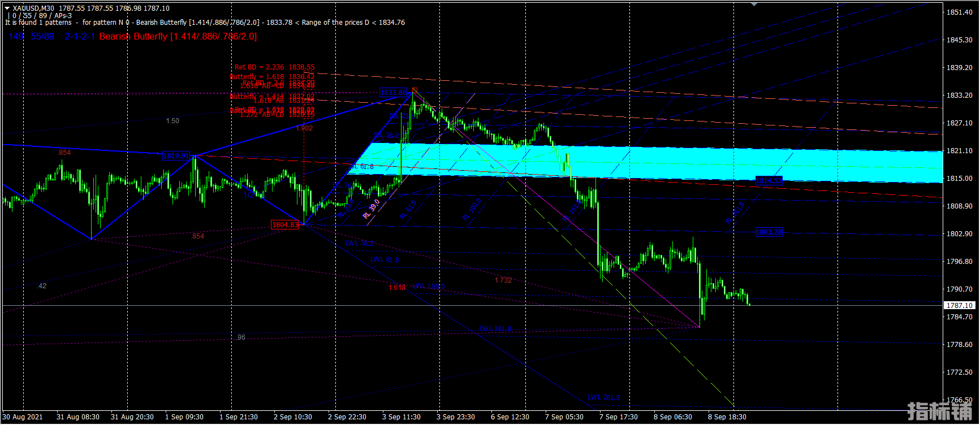980x425 pixels.
Task: Select the 1814.52 level label
Action: point(769,181)
